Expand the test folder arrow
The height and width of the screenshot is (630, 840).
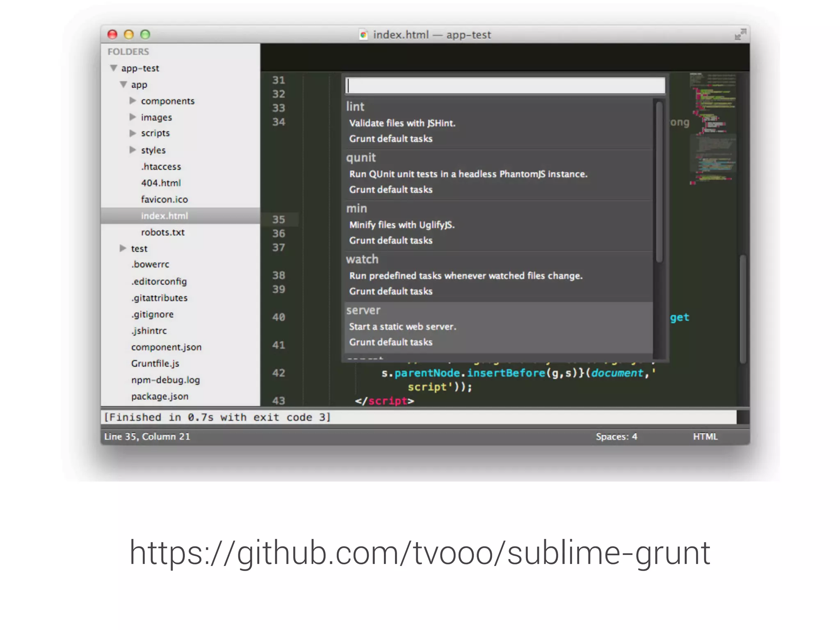click(123, 248)
